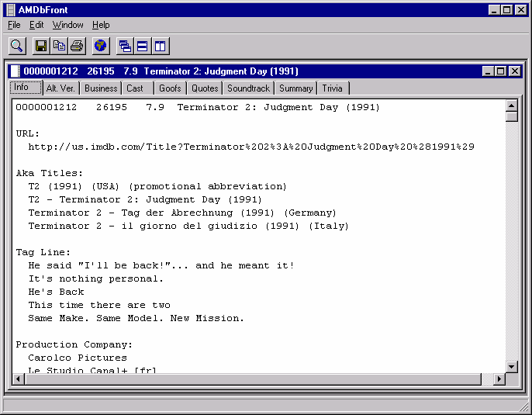Screen dimensions: 532x415
Task: Click 'T2 (1991) (USA) (promotional abbreviation)' line
Action: pyautogui.click(x=157, y=186)
